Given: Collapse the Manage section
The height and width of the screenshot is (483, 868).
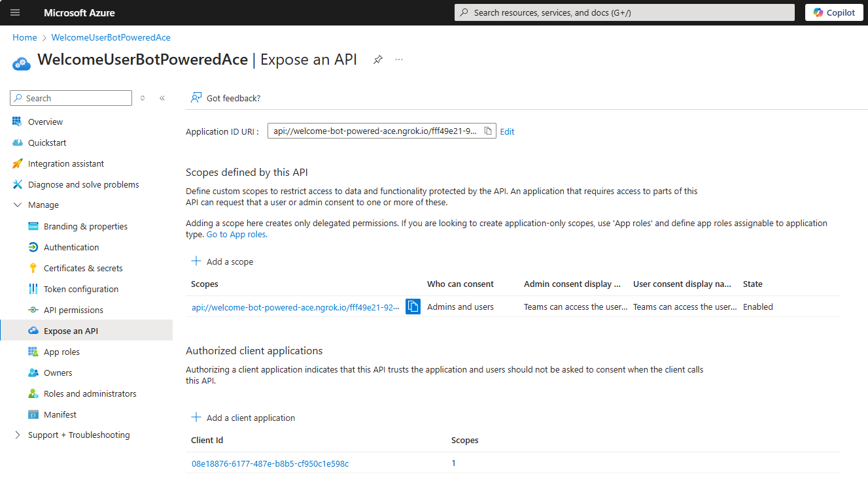Looking at the screenshot, I should [x=18, y=205].
